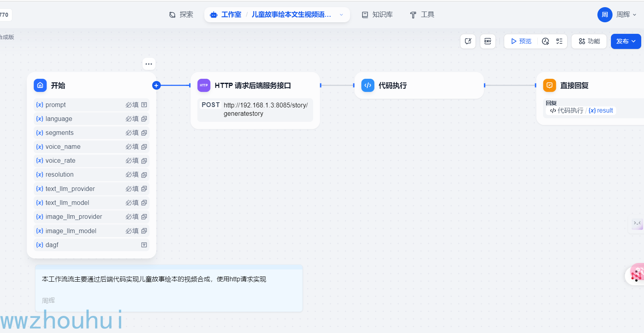
Task: Select the voice_rate variable
Action: 60,161
